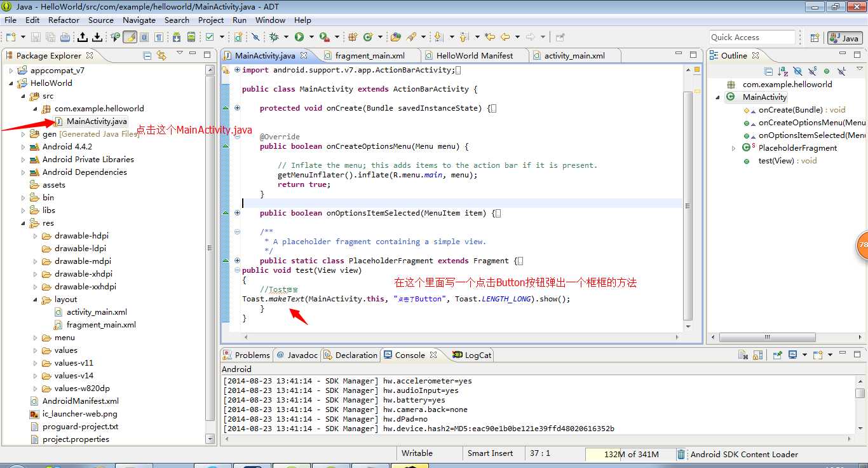Expand the Android 4.4.2 library node
This screenshot has width=868, height=468.
point(24,147)
